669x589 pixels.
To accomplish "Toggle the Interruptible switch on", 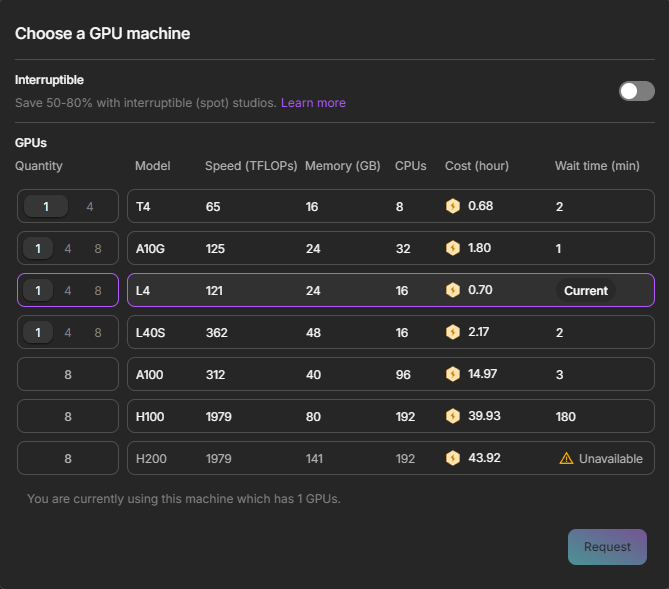I will [637, 91].
